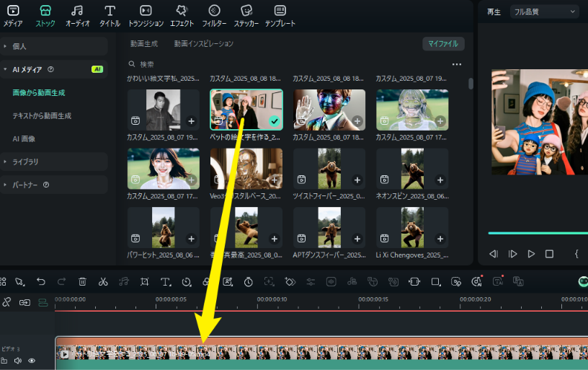Choose the select pointer tool
The width and height of the screenshot is (588, 370).
20,282
